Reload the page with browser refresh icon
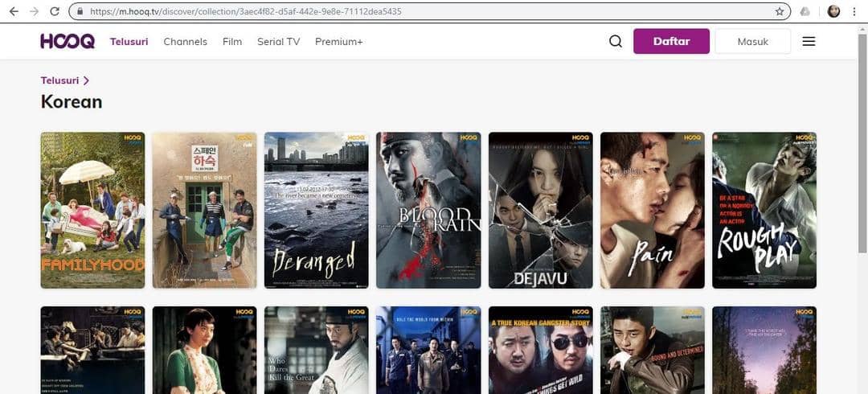The height and width of the screenshot is (394, 868). pos(55,12)
